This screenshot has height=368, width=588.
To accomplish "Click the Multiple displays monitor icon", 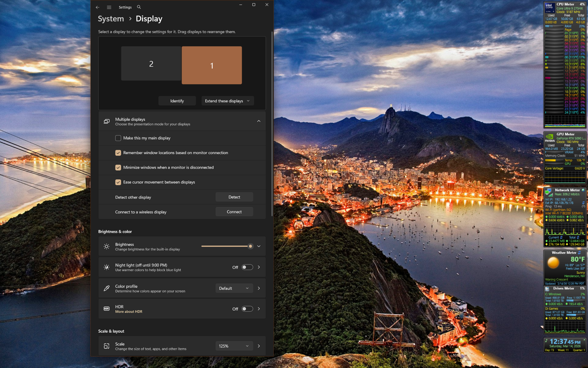I will tap(107, 121).
